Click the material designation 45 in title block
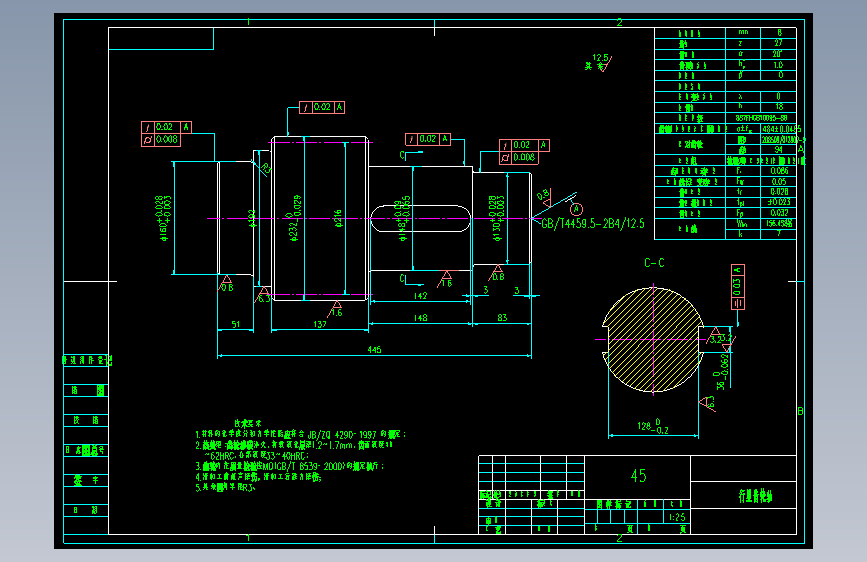867x562 pixels. coord(639,476)
